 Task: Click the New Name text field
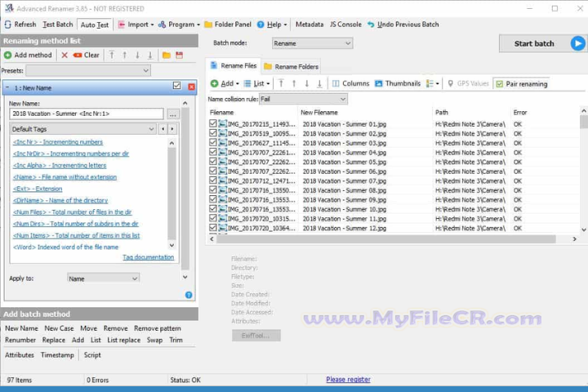pyautogui.click(x=87, y=114)
